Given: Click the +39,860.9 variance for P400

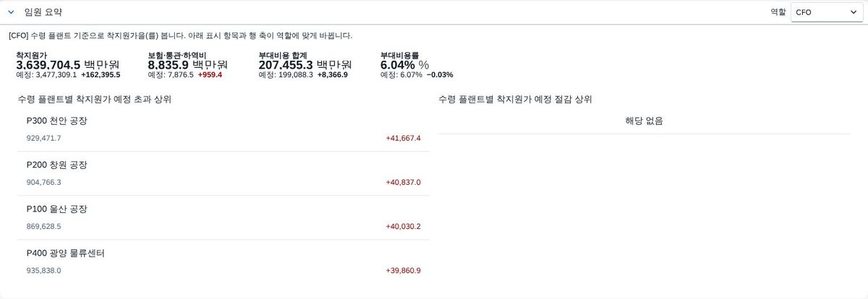Looking at the screenshot, I should pyautogui.click(x=403, y=270).
